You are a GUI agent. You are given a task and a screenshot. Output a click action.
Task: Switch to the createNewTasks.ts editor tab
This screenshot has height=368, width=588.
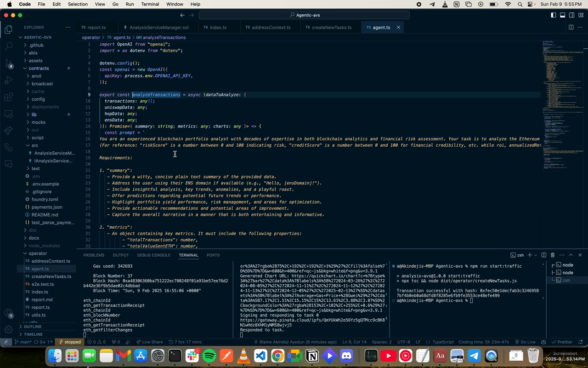(331, 27)
